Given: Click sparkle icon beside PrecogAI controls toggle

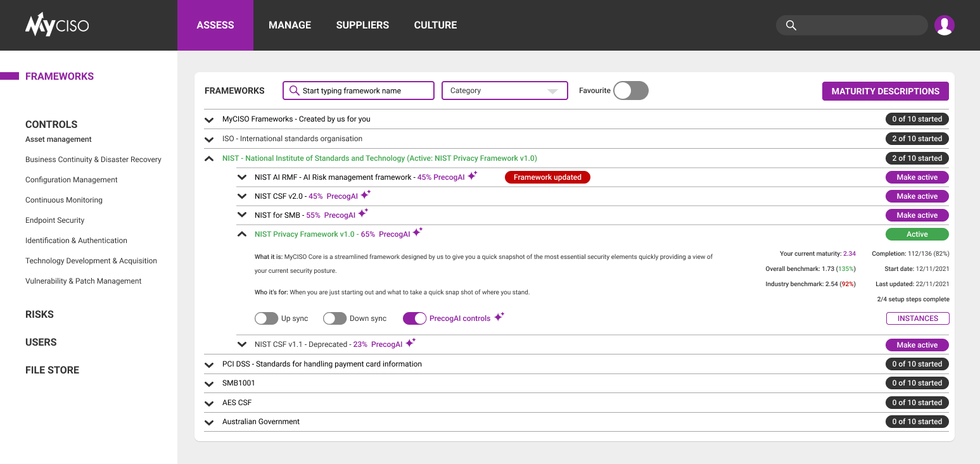Looking at the screenshot, I should click(499, 317).
